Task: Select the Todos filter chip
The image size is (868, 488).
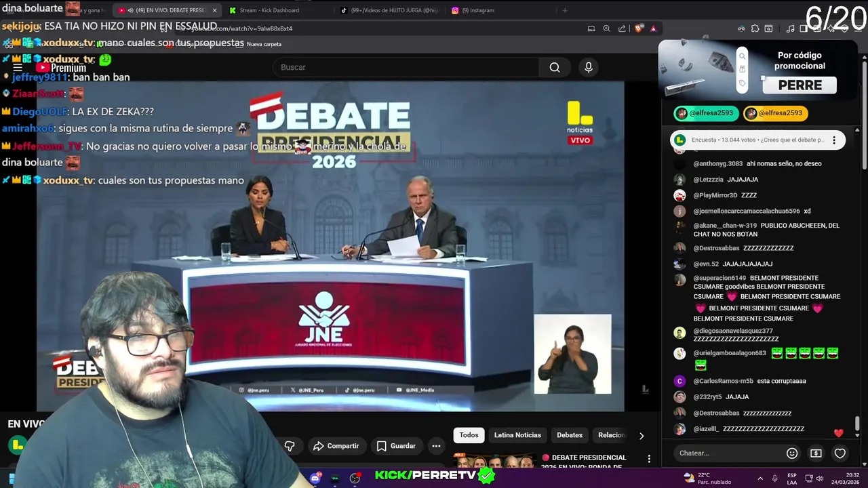Action: click(x=469, y=435)
